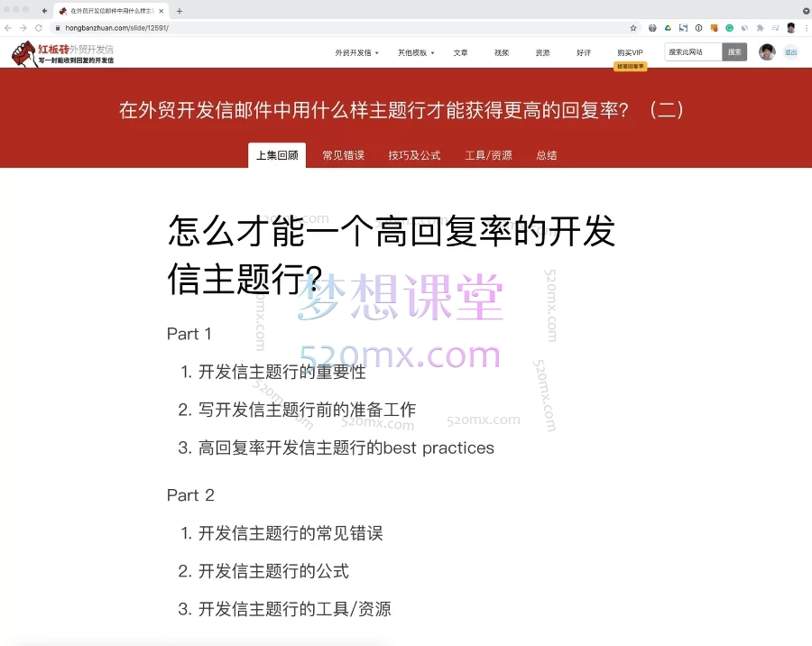
Task: Open the 购买VIP page
Action: pyautogui.click(x=630, y=52)
